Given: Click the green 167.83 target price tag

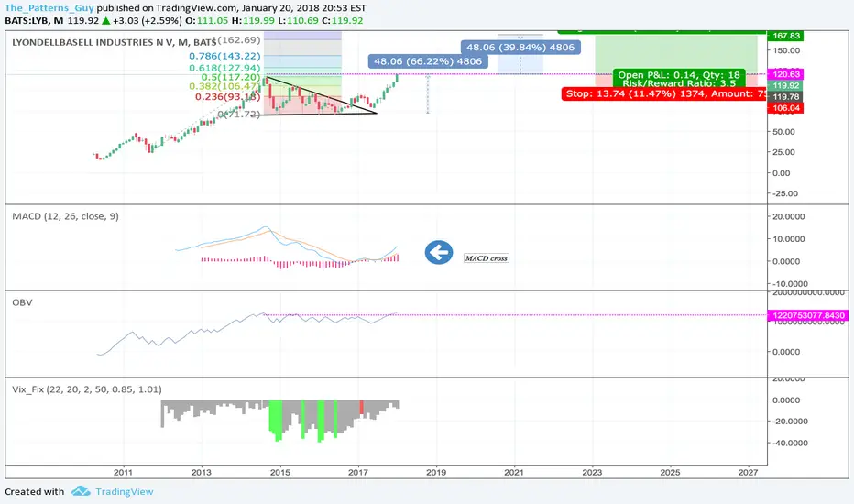Looking at the screenshot, I should tap(784, 36).
